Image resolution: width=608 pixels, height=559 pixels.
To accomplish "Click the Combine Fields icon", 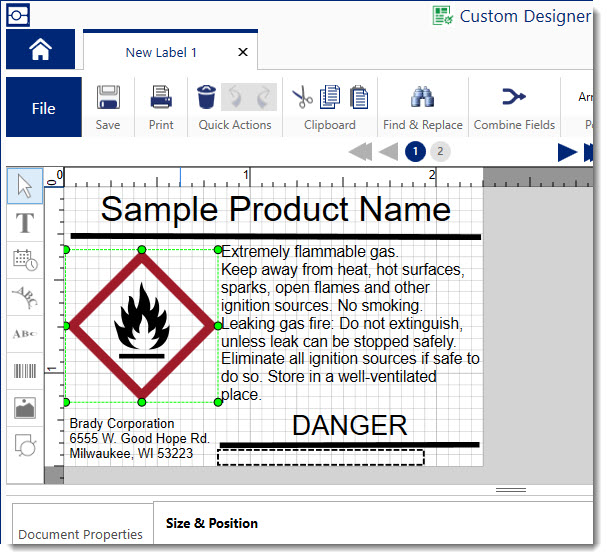I will [513, 97].
